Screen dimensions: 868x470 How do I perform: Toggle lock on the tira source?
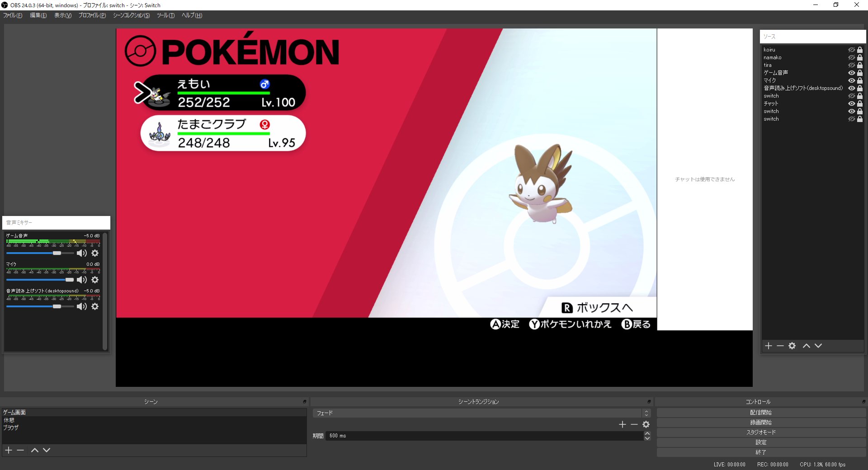(860, 65)
